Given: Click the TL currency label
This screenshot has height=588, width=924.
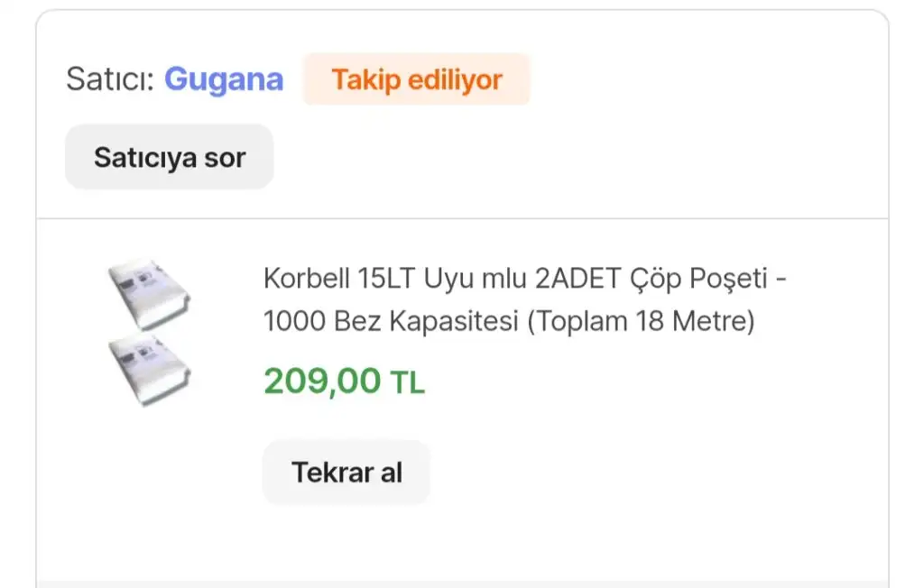Looking at the screenshot, I should click(407, 383).
